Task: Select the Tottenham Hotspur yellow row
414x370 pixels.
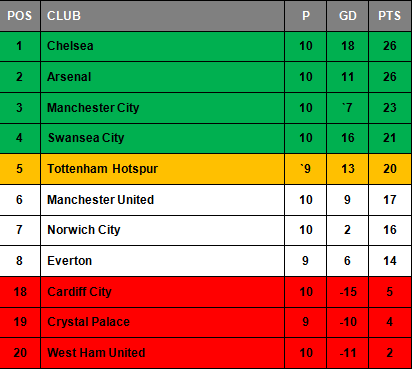Action: coord(205,169)
